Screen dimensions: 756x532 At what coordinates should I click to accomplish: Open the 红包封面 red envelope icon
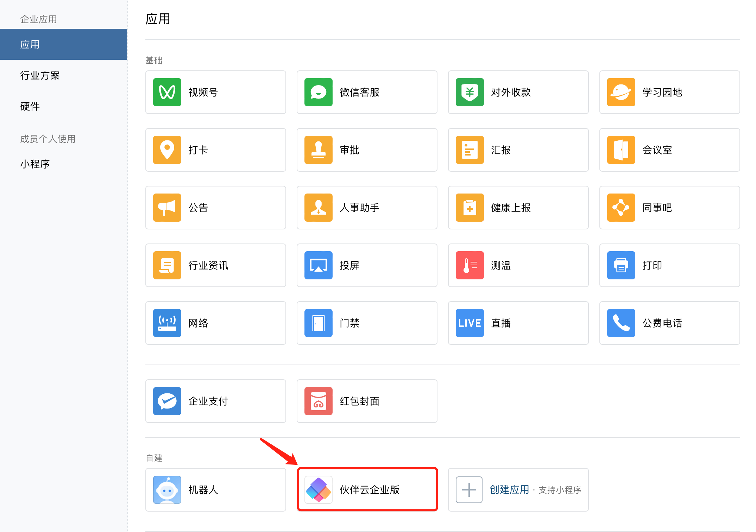(319, 401)
